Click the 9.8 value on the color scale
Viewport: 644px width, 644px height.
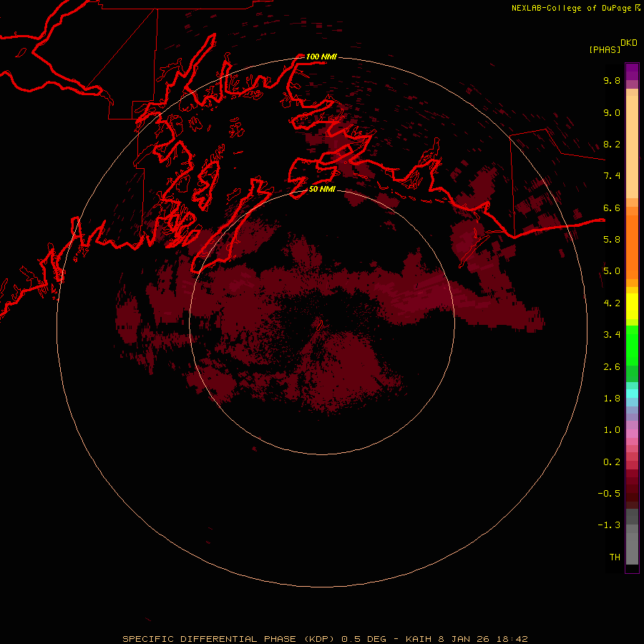tap(612, 81)
